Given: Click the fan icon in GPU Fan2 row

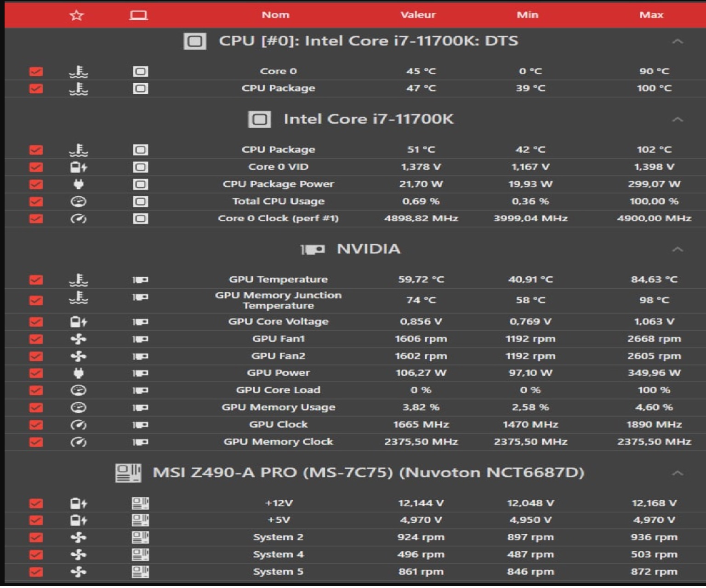Looking at the screenshot, I should 79,356.
